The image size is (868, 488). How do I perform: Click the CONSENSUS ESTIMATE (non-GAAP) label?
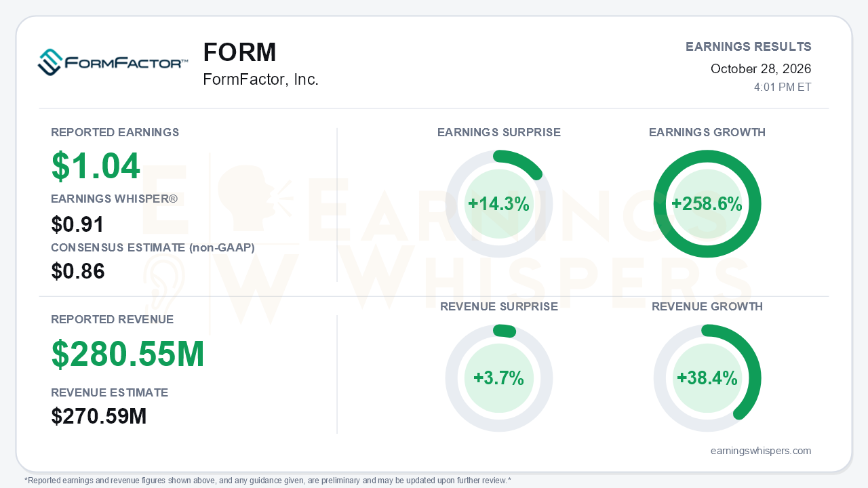click(x=153, y=248)
